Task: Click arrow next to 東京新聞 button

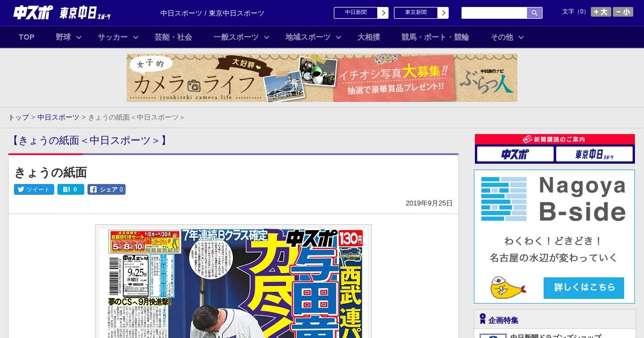Action: pos(443,13)
